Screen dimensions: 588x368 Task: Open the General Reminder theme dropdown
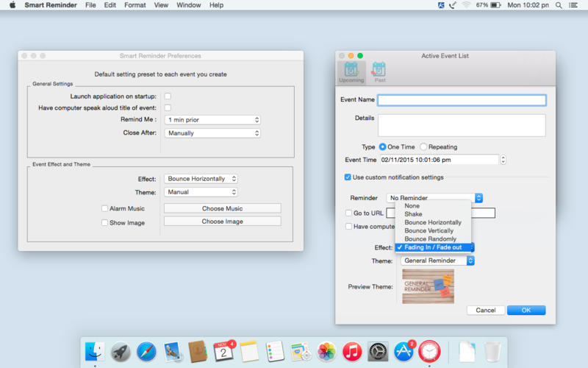(x=438, y=261)
